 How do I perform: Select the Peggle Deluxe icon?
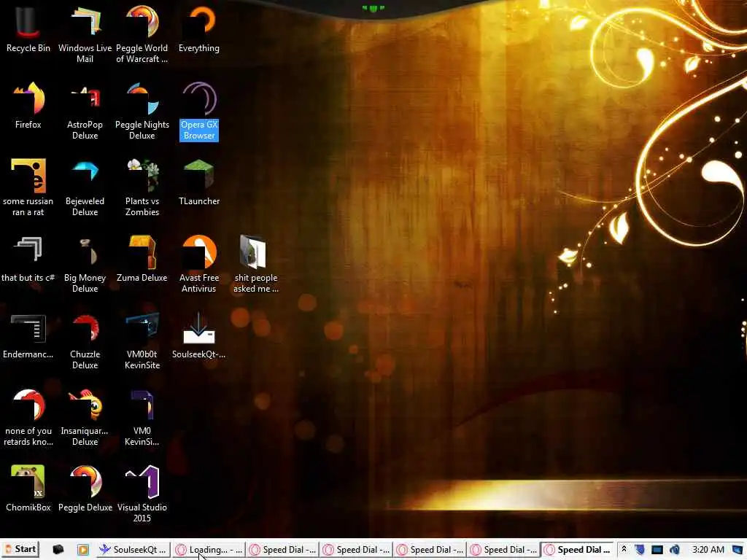[85, 489]
